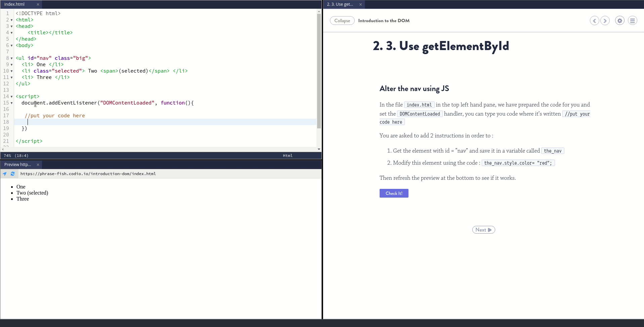Viewport: 644px width, 327px height.
Task: Click the Html language mode in status bar
Action: coord(288,156)
